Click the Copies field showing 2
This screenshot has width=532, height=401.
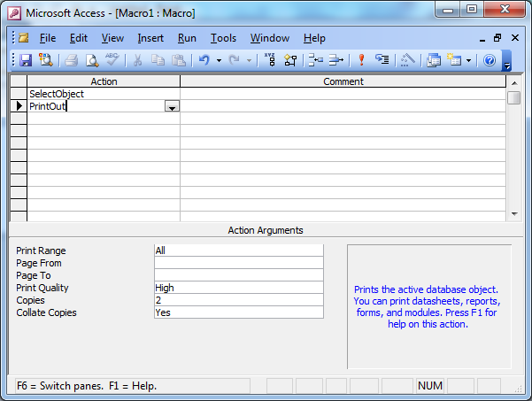click(239, 300)
